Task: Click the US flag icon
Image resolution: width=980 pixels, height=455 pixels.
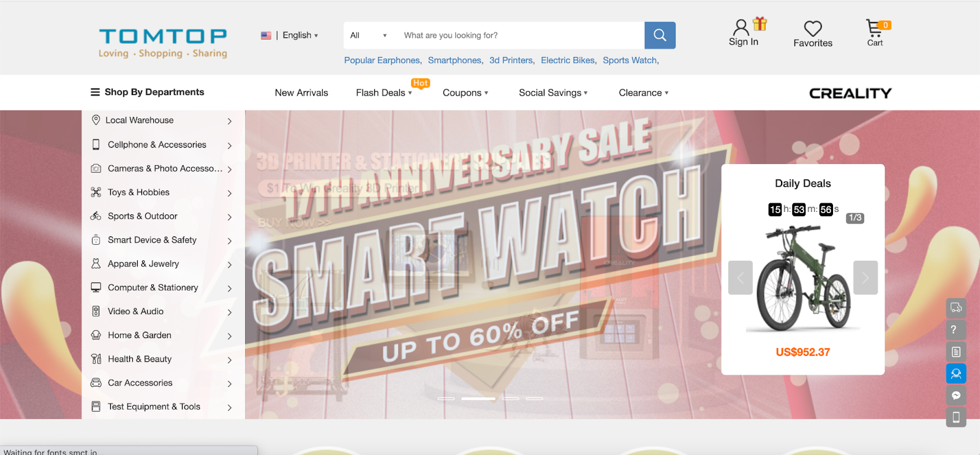Action: 266,36
